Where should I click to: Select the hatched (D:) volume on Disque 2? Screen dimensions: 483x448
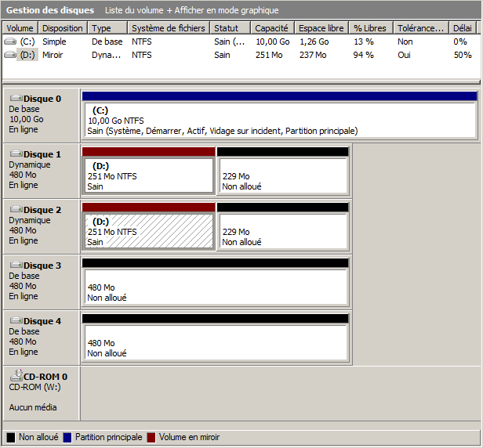[148, 231]
